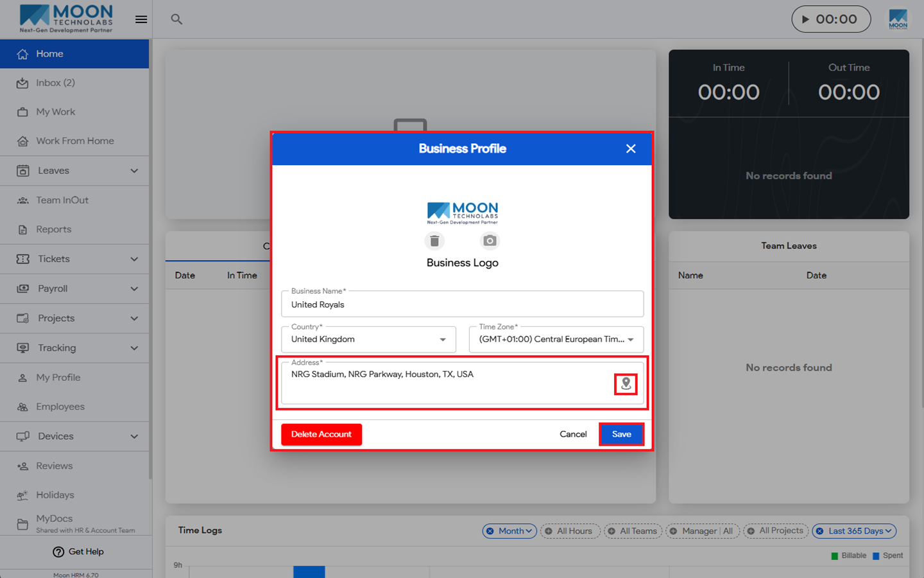Click Cancel in Business Profile dialog

(x=573, y=434)
